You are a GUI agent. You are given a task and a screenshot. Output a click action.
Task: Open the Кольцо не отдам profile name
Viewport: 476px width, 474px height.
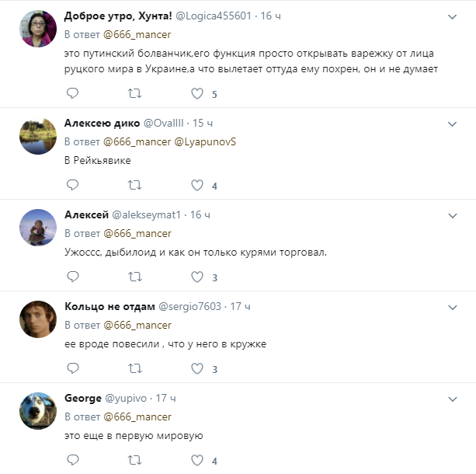109,307
